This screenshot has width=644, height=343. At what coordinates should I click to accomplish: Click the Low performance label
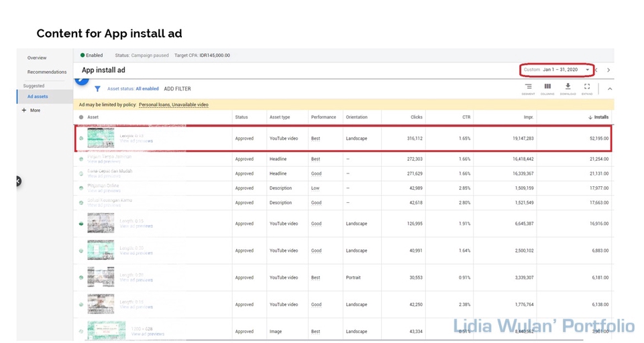point(315,188)
